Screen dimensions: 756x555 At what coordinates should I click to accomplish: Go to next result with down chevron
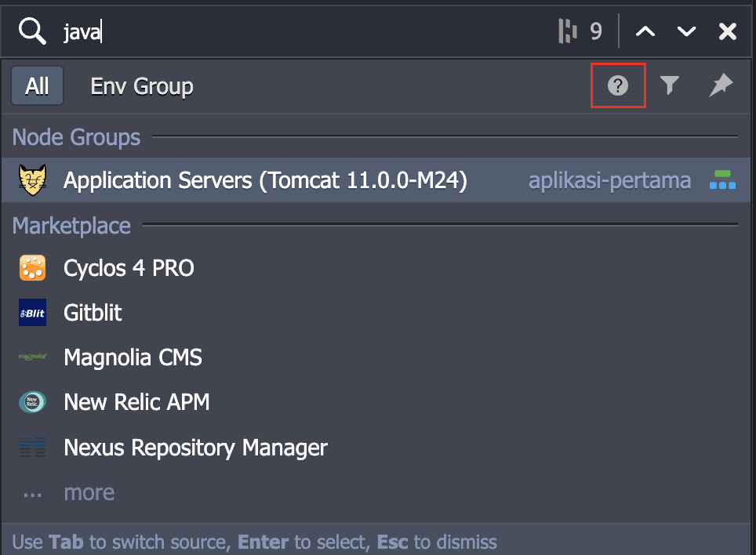686,32
